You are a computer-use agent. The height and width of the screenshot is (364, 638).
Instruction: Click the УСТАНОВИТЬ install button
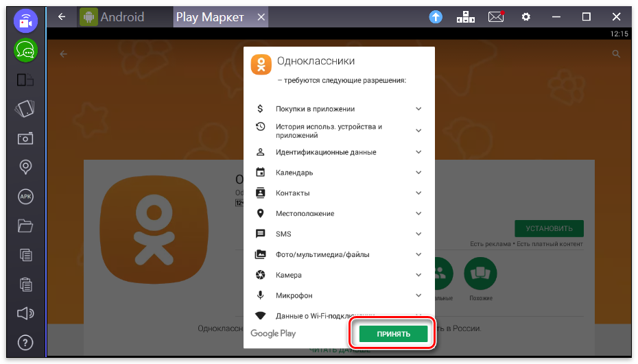[549, 228]
